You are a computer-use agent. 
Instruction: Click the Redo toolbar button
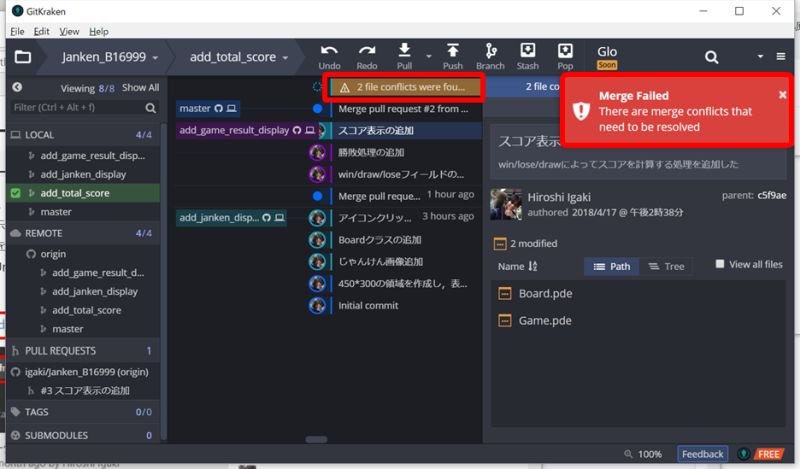(x=367, y=57)
